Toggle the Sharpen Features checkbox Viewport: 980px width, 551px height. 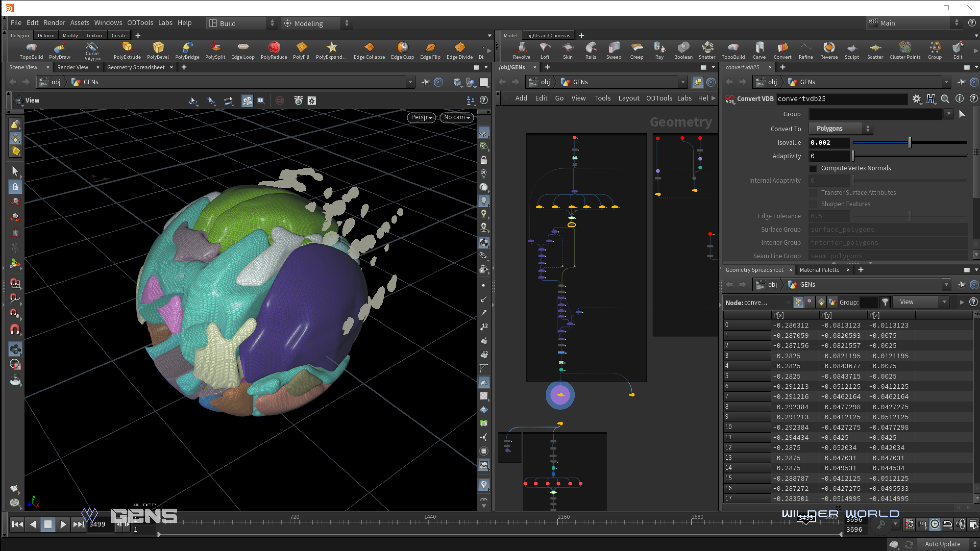pyautogui.click(x=813, y=204)
